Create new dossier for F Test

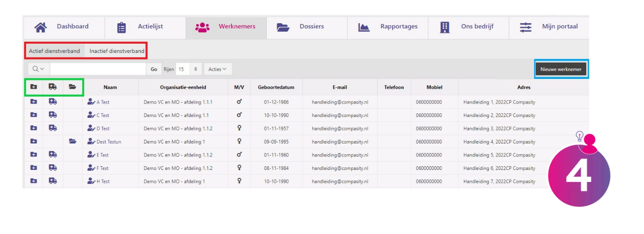click(x=33, y=168)
